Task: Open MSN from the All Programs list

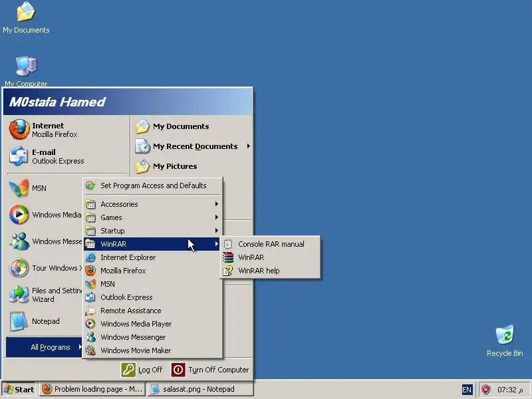Action: coord(153,284)
